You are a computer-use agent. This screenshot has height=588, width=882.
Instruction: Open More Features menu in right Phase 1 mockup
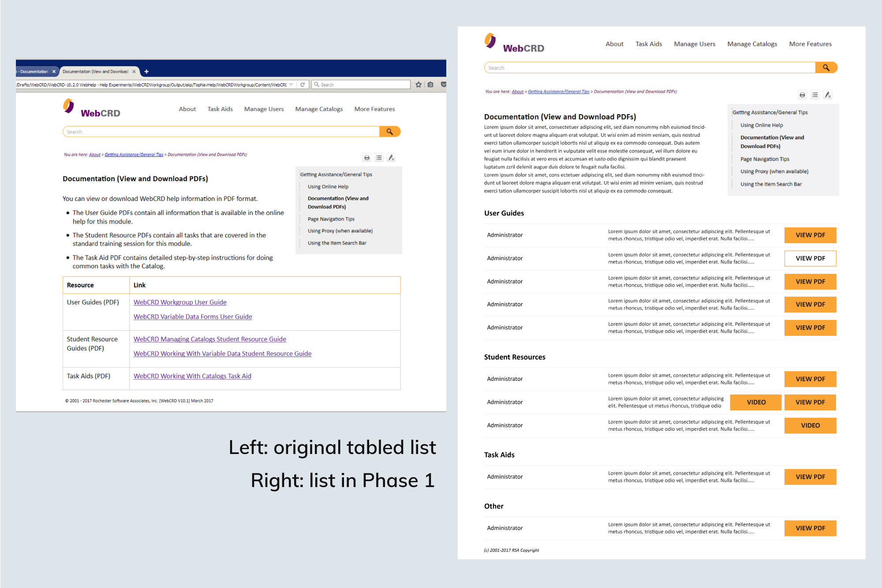click(x=811, y=44)
